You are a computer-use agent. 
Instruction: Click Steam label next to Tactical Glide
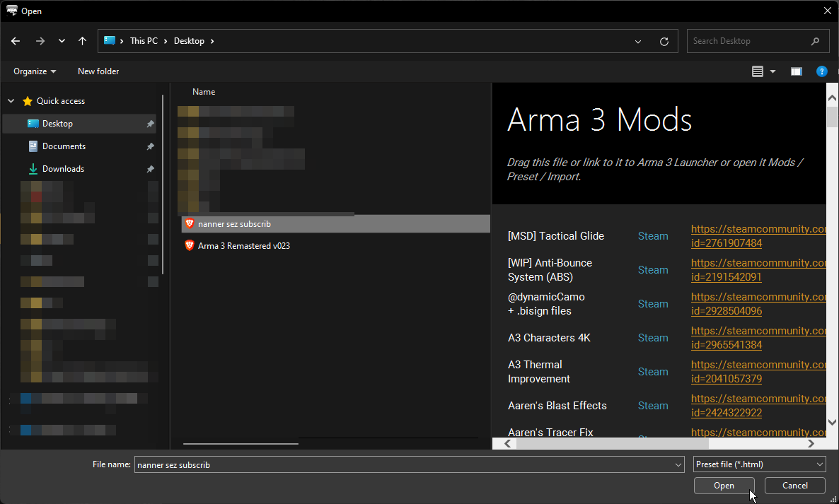tap(653, 235)
